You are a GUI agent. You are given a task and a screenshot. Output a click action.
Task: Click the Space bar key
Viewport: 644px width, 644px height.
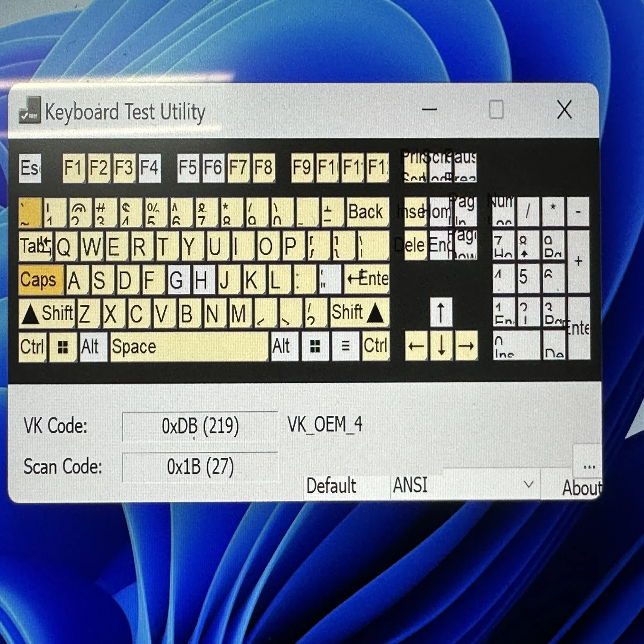(189, 347)
